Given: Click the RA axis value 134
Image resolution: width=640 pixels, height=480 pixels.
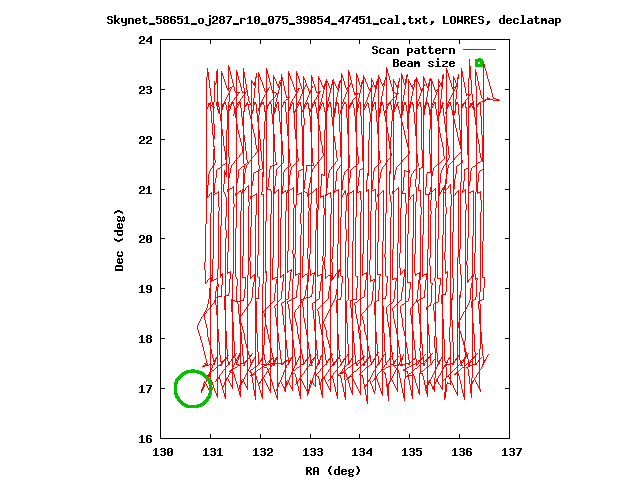Looking at the screenshot, I should (362, 452).
